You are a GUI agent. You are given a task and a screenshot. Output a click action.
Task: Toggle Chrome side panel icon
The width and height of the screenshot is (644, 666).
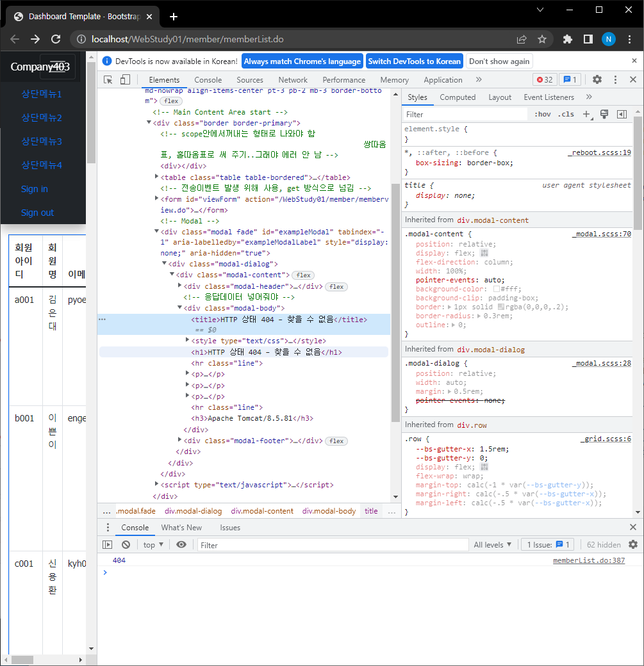pos(588,39)
